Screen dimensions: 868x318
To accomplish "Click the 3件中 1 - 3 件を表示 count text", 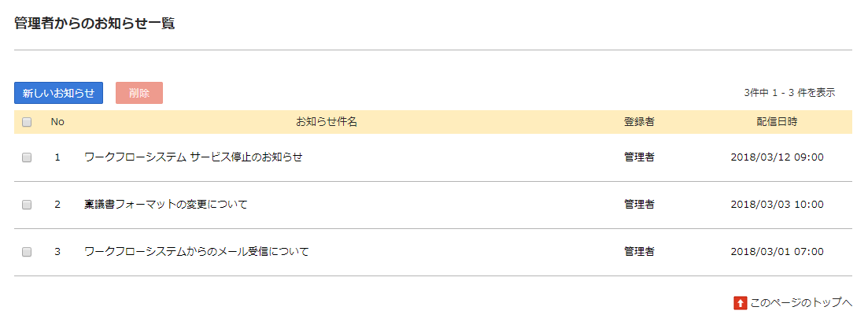I will [789, 93].
